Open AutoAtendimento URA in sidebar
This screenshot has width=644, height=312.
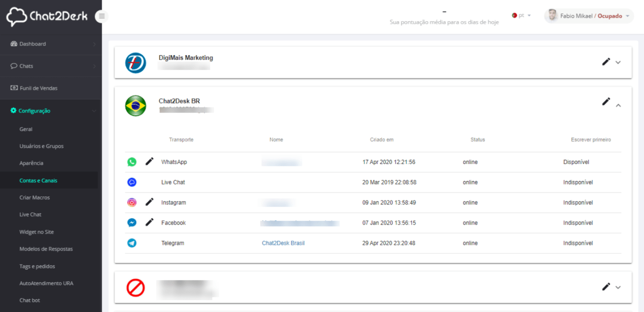click(46, 284)
